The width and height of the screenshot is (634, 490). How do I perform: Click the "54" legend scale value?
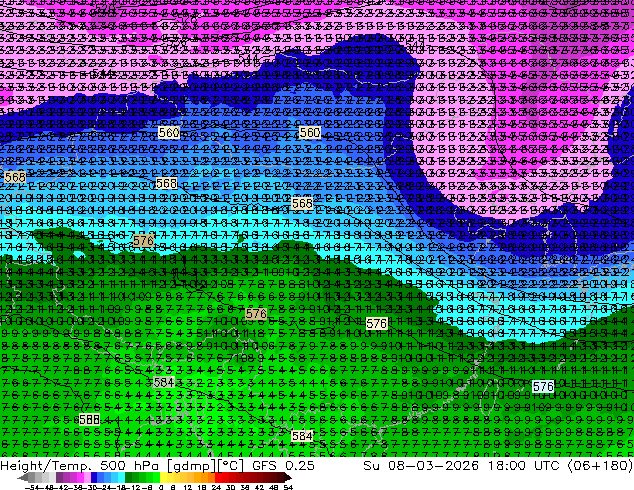[288, 487]
